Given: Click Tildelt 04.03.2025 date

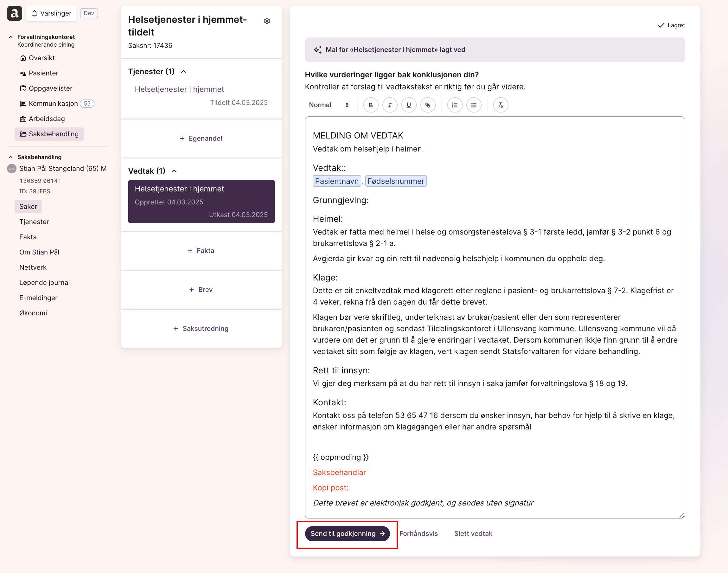Looking at the screenshot, I should tap(239, 103).
